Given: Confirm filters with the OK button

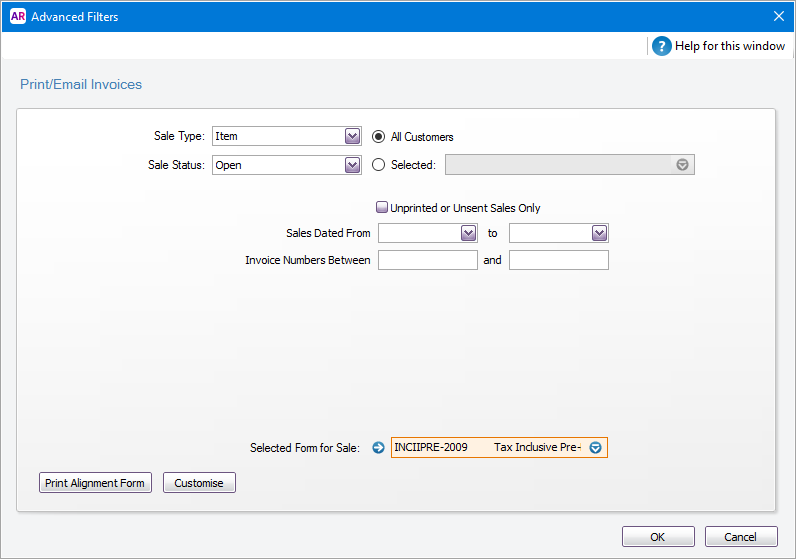Looking at the screenshot, I should point(657,537).
